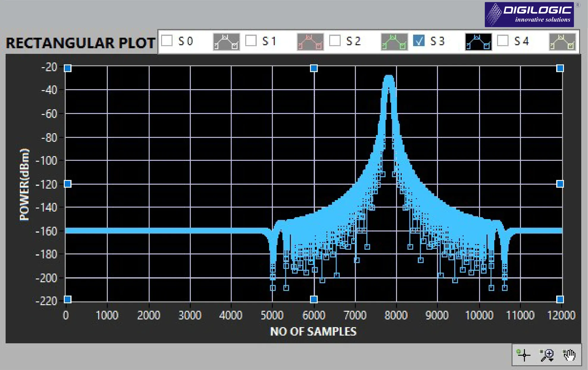
Task: Click the top-left blue resize handle
Action: [x=68, y=68]
